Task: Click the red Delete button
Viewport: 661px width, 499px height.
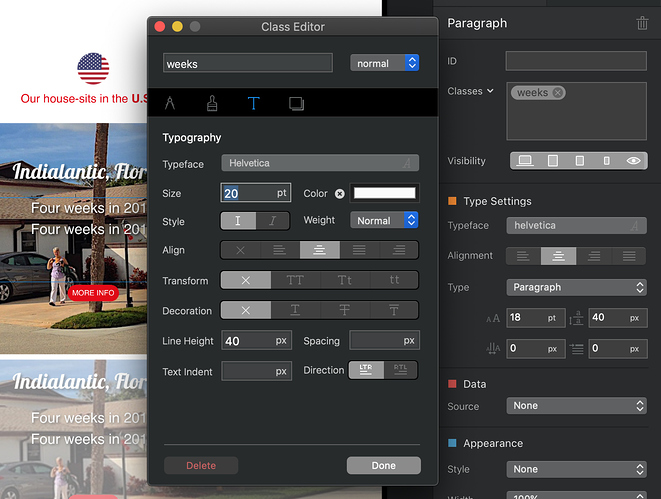Action: click(200, 465)
